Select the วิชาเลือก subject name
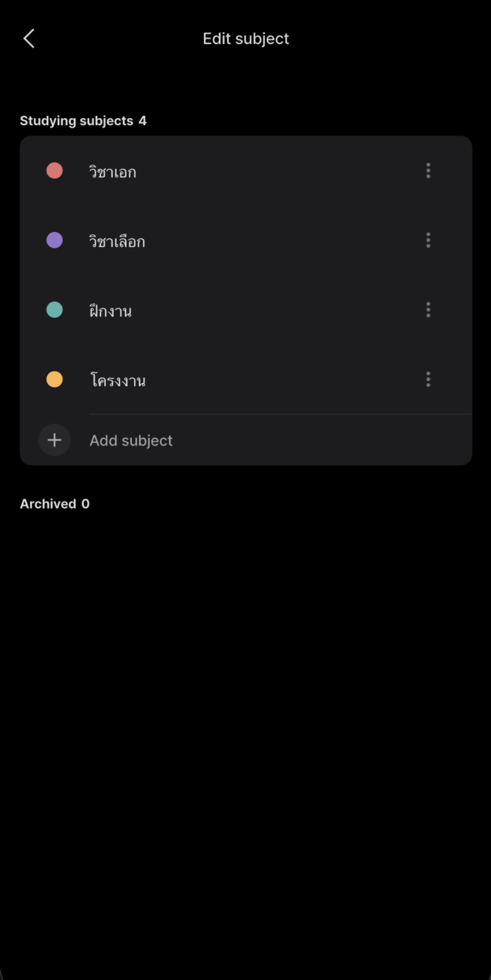Screen dimensions: 491x980 click(117, 241)
